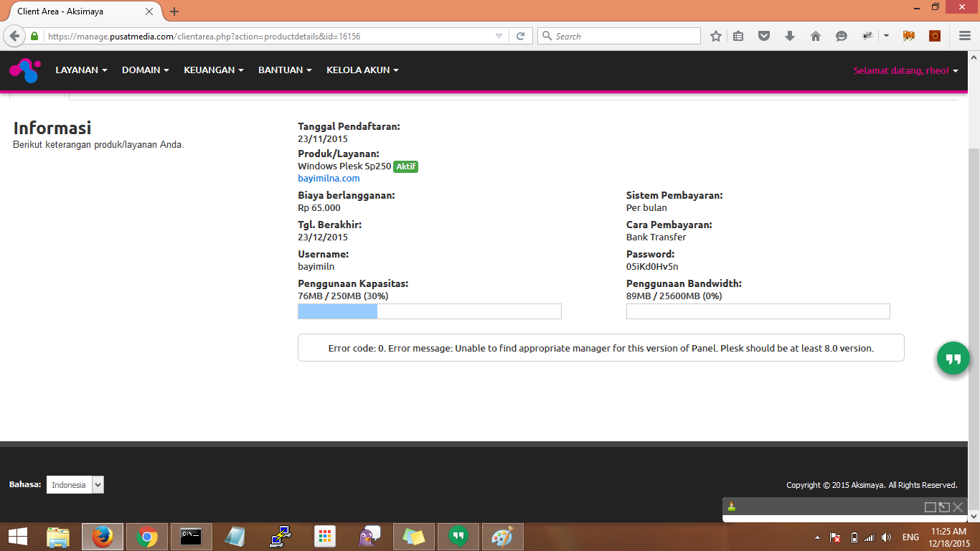This screenshot has width=980, height=551.
Task: Open the Bahasa language dropdown
Action: tap(75, 485)
